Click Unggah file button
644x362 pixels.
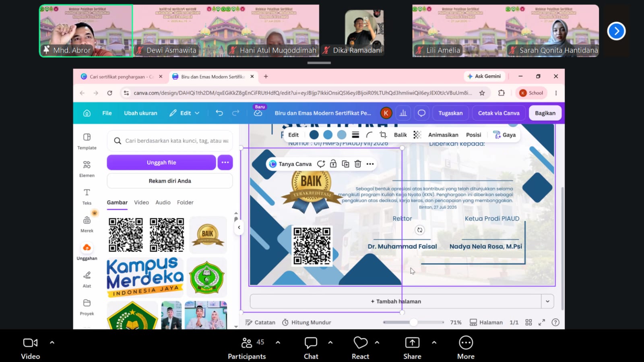click(161, 163)
